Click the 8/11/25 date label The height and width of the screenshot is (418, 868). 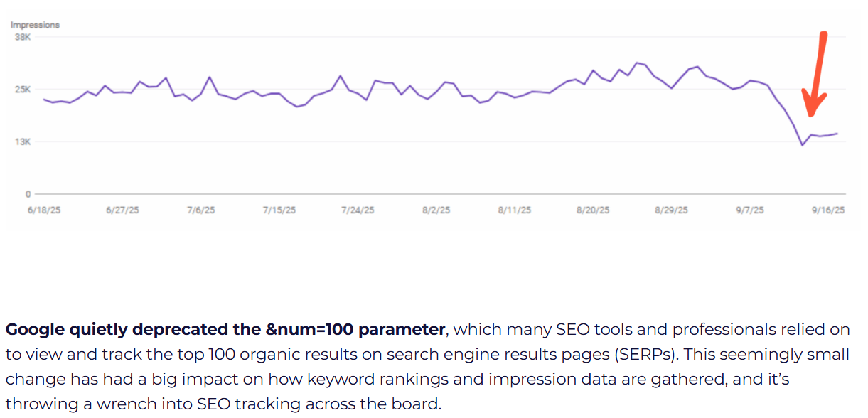pyautogui.click(x=515, y=210)
